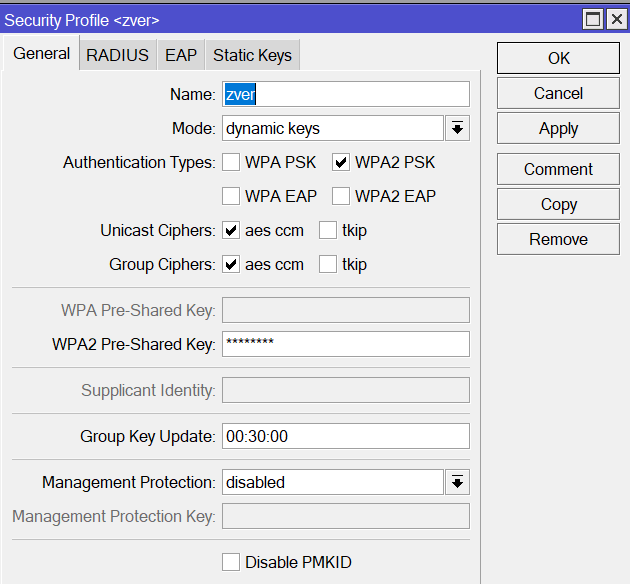Viewport: 630px width, 584px height.
Task: Tick the WPA2 EAP checkbox
Action: click(341, 196)
